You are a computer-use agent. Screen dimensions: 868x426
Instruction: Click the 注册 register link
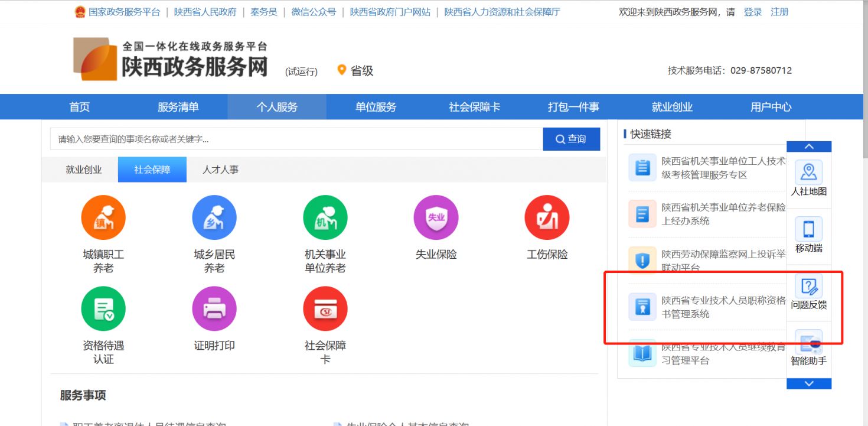[779, 12]
